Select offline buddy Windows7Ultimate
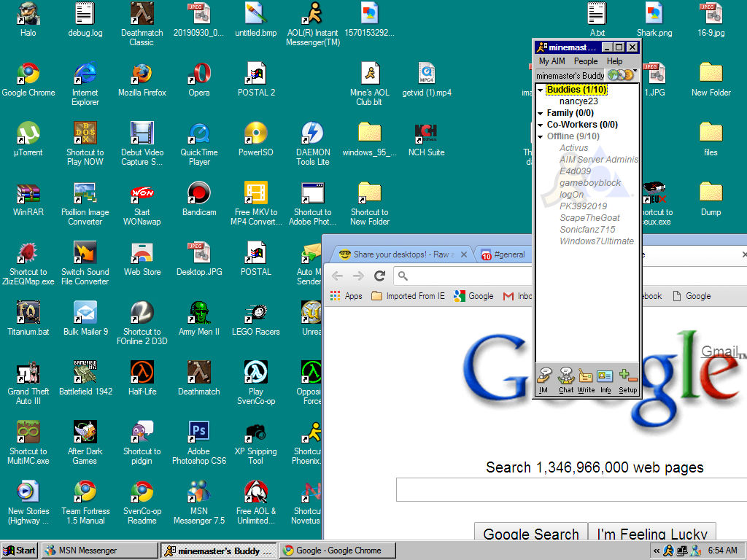 click(x=597, y=241)
